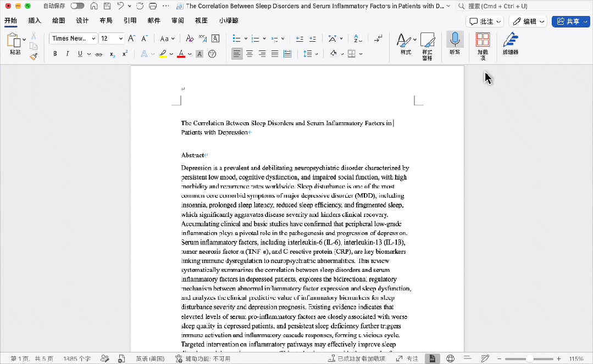Open the Editor pen icon
This screenshot has height=364, width=593.
pyautogui.click(x=511, y=43)
